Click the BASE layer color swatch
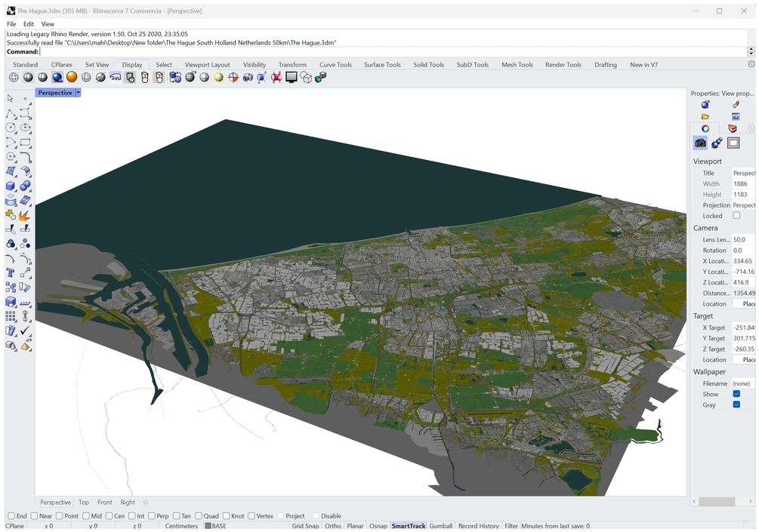This screenshot has height=532, width=759. (208, 526)
